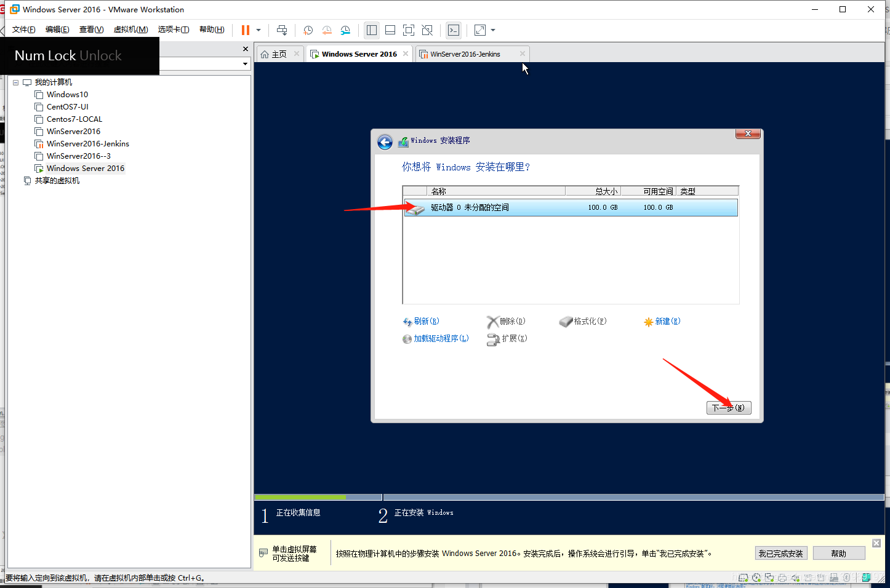Open the snapshot manager wrench-clock icon
The image size is (890, 588).
345,30
